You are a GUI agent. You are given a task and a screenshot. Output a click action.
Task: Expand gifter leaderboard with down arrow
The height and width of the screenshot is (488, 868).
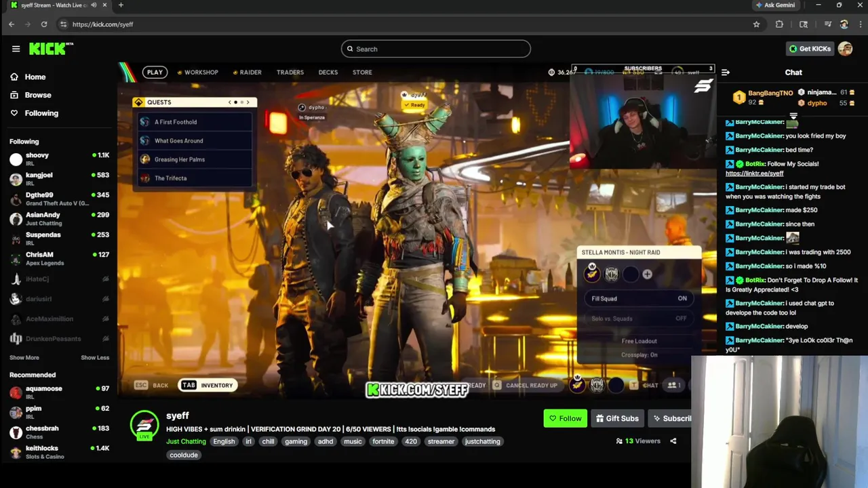793,117
